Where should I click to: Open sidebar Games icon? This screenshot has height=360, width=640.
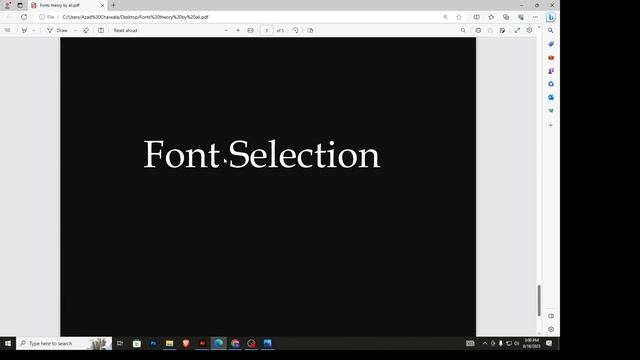click(551, 71)
